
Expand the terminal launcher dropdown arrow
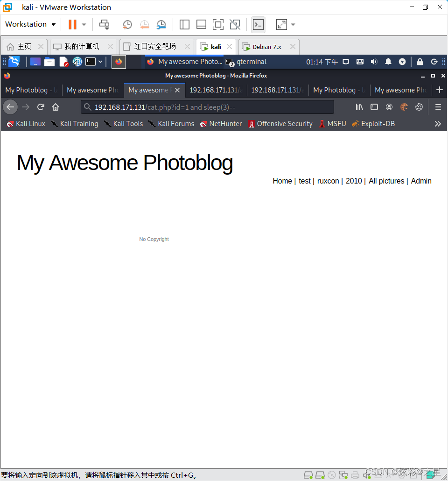point(100,62)
